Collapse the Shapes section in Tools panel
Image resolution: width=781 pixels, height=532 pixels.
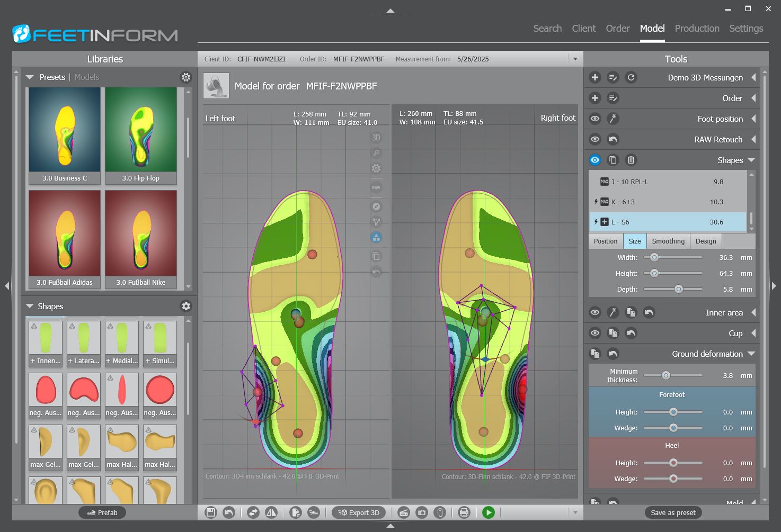(x=752, y=160)
